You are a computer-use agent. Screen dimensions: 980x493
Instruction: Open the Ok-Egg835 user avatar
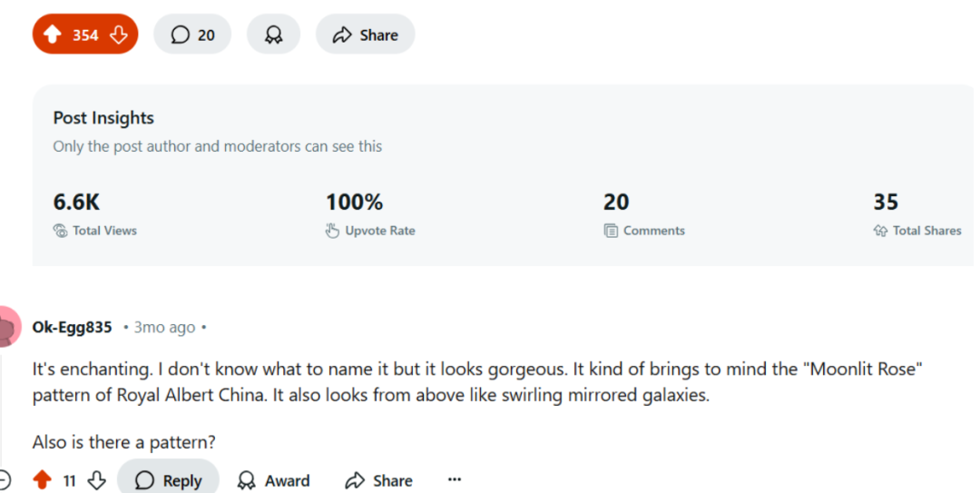pos(5,327)
